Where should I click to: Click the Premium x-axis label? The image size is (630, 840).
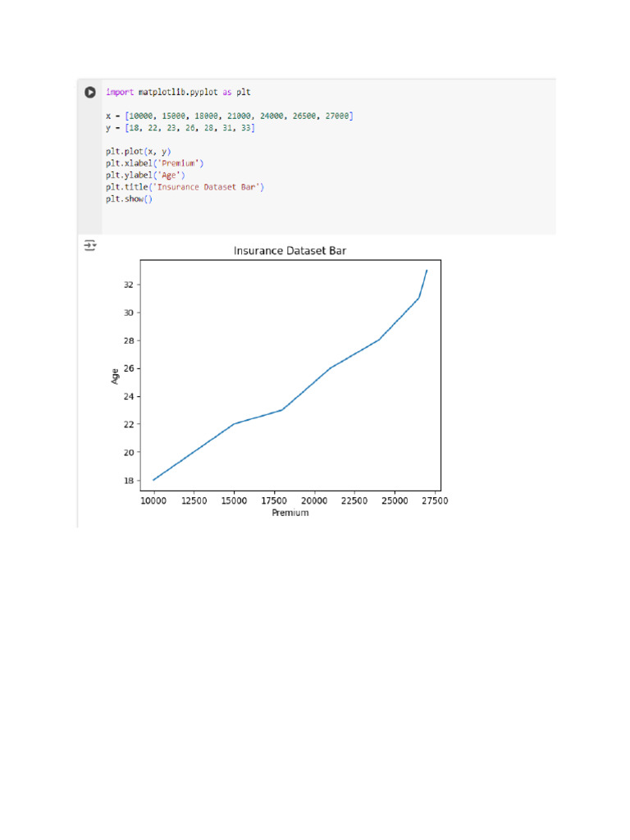[290, 513]
